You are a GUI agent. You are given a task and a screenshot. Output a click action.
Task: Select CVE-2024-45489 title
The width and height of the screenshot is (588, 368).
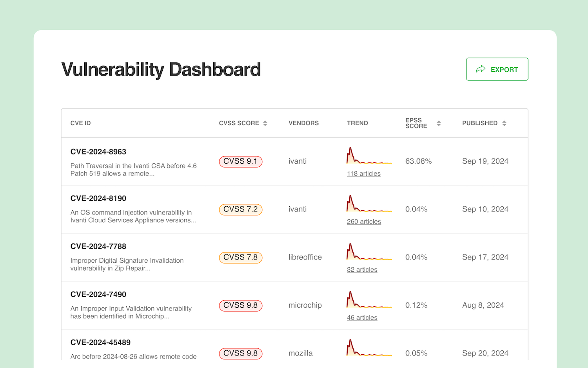[100, 343]
